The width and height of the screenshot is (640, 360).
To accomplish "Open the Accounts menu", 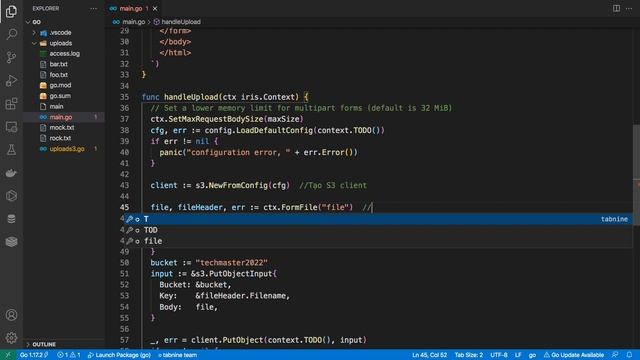I will [11, 315].
